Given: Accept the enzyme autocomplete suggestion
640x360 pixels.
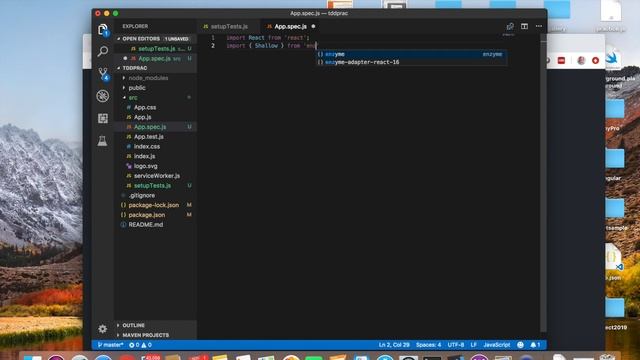Looking at the screenshot, I should click(411, 54).
